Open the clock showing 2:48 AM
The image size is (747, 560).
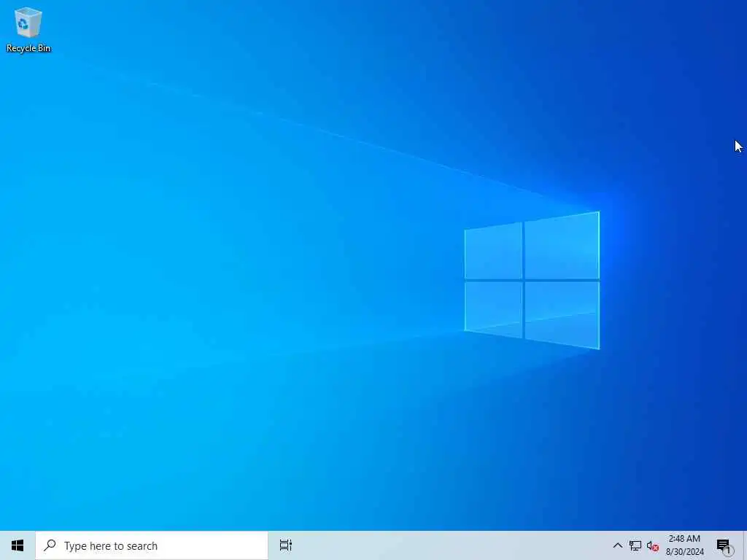click(x=684, y=545)
